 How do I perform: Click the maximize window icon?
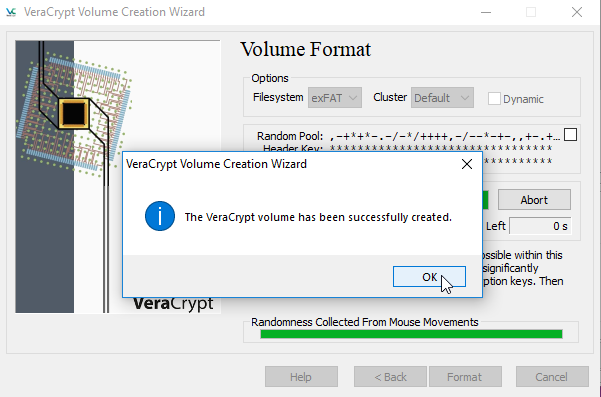coord(531,12)
